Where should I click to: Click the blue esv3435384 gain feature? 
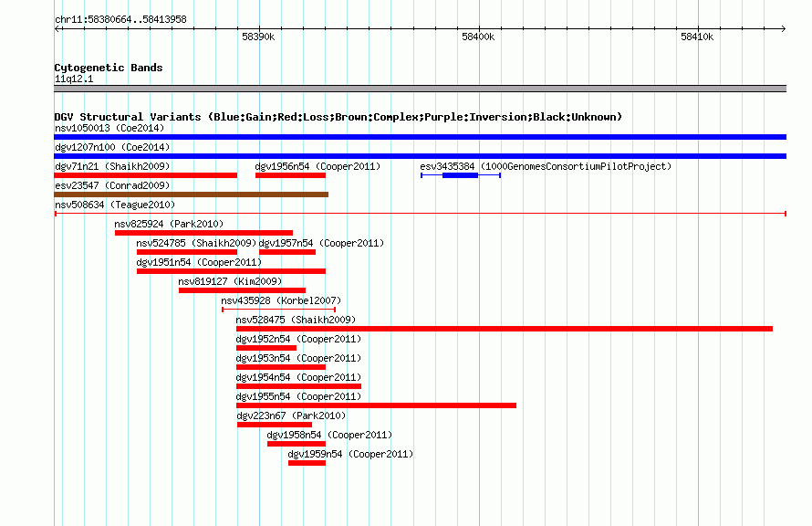(x=461, y=175)
